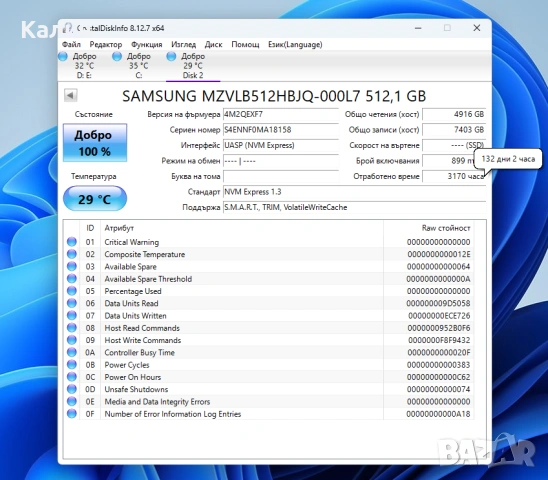Click the status dot for Critical Warning
This screenshot has height=480, width=548.
pos(72,242)
